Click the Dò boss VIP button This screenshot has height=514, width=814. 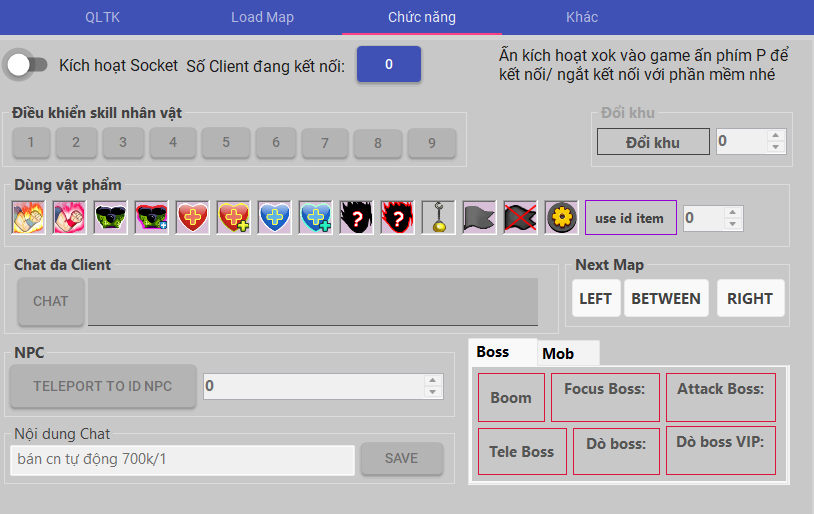[x=721, y=450]
